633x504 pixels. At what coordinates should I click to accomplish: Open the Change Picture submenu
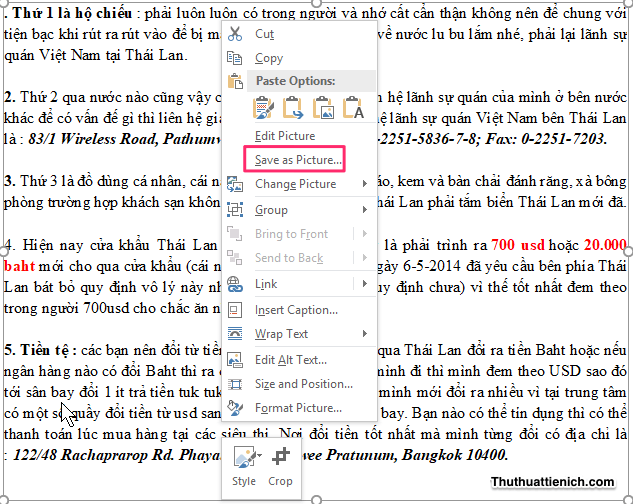(296, 184)
